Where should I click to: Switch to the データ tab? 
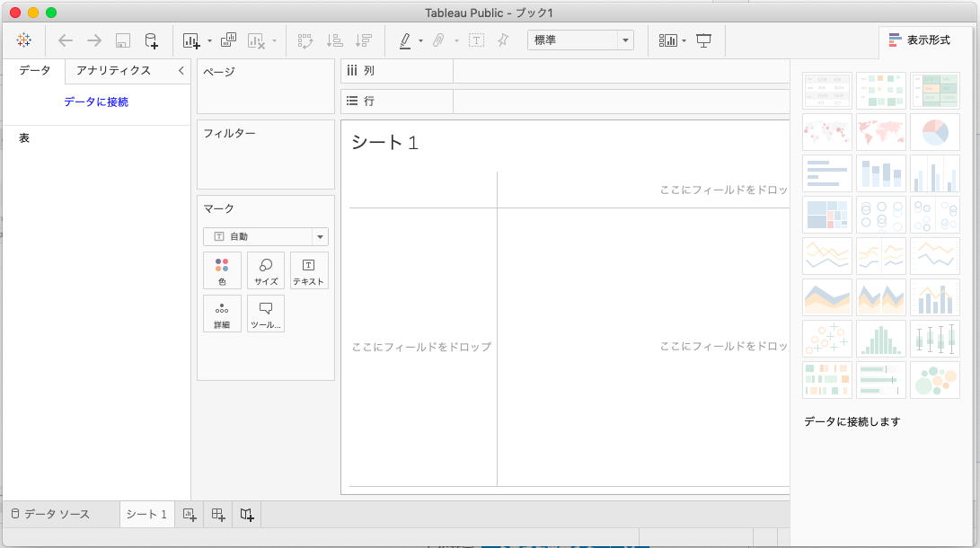tap(34, 71)
